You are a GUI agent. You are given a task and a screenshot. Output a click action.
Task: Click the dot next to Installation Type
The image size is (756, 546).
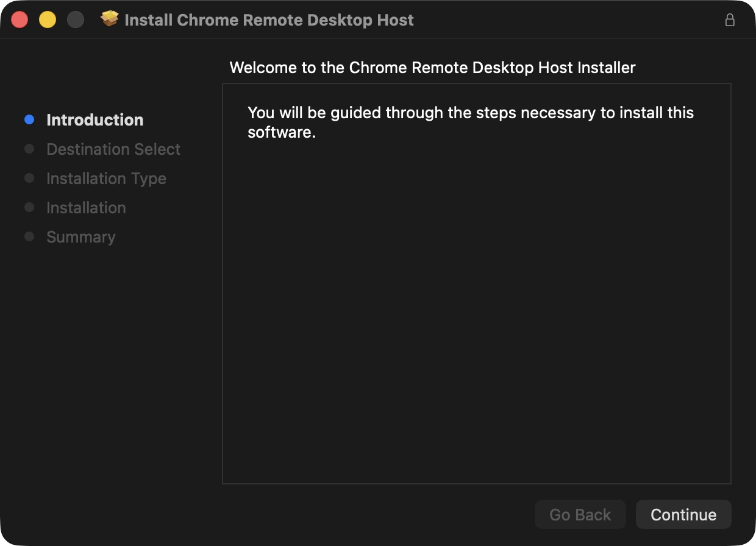coord(29,178)
